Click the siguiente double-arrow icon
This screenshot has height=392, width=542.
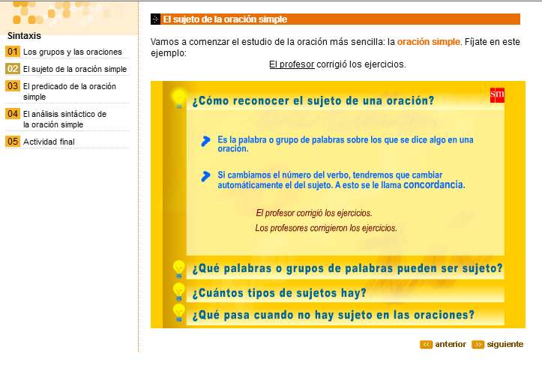click(x=478, y=344)
